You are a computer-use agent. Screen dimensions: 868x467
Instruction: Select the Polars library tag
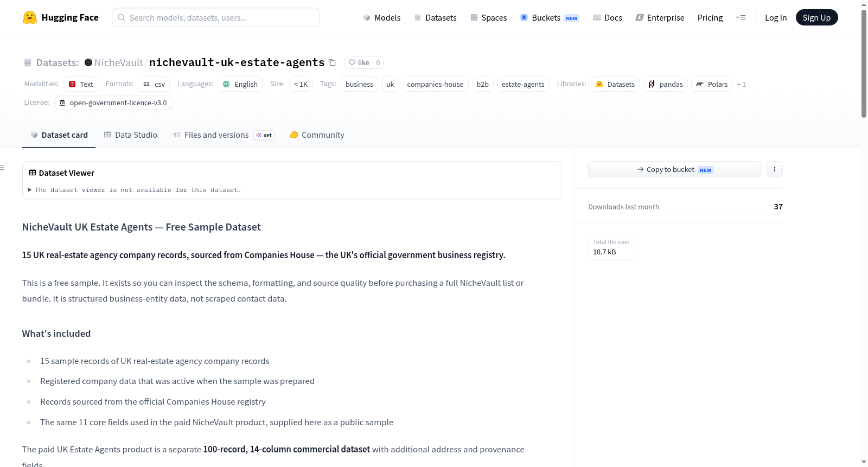click(x=712, y=84)
